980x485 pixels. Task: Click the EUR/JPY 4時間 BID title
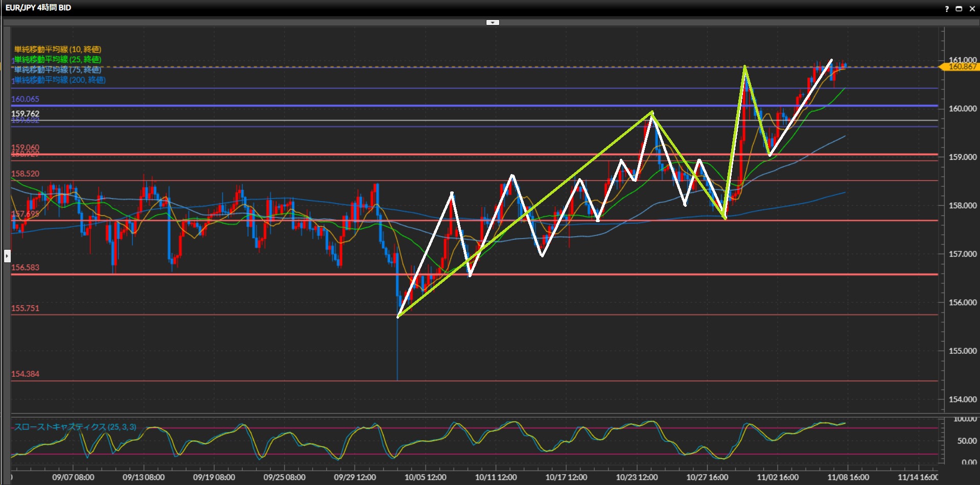pos(38,8)
